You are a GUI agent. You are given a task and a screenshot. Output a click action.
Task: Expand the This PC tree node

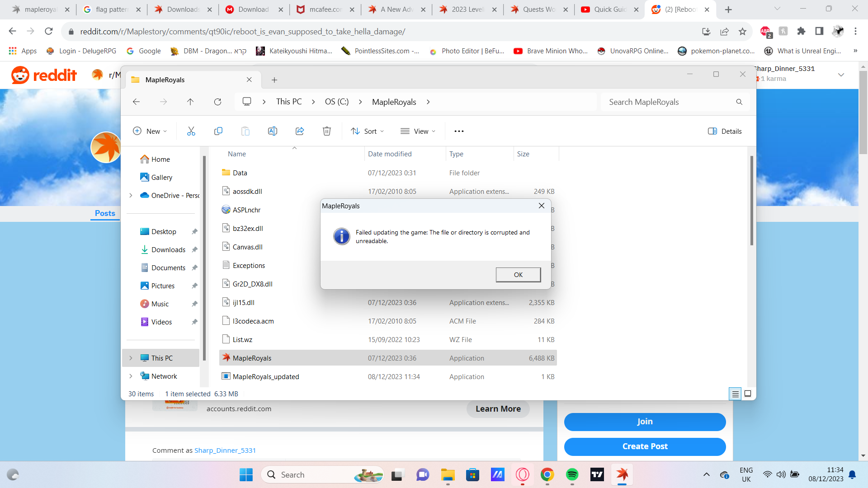pyautogui.click(x=131, y=358)
